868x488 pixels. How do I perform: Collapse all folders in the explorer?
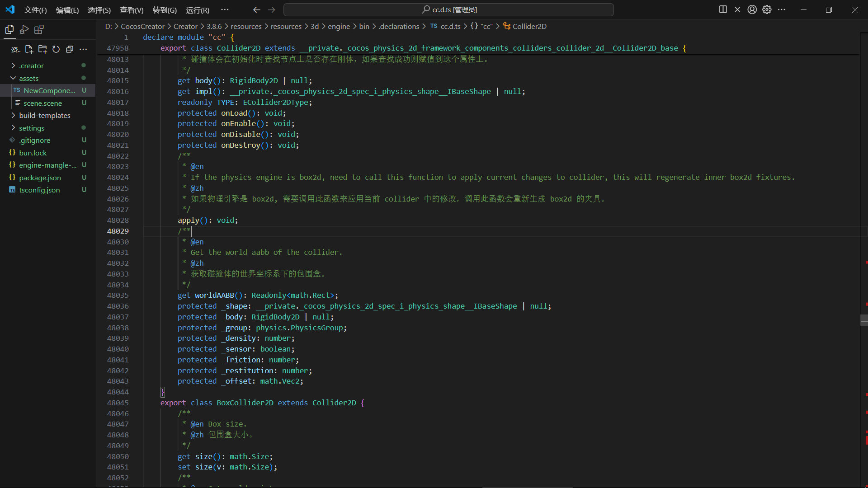(x=69, y=49)
